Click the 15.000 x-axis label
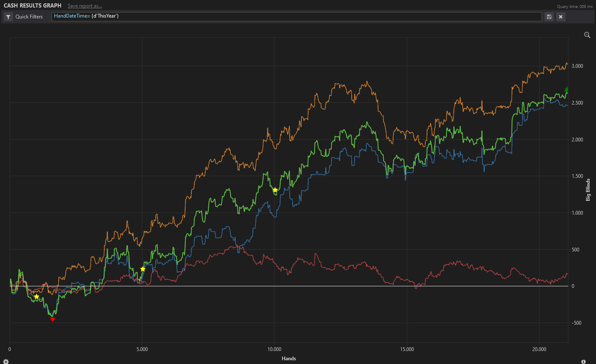Screen dimensions: 596x364 [x=407, y=349]
